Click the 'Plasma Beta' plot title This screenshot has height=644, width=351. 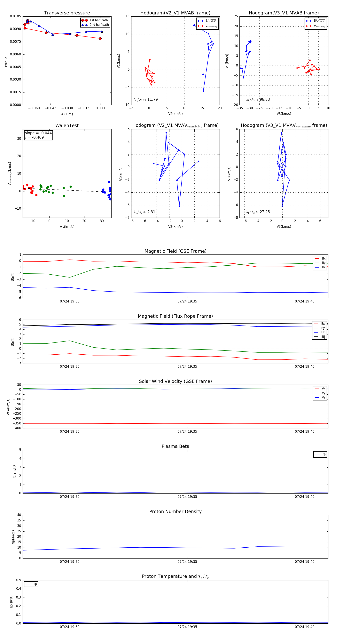(175, 446)
